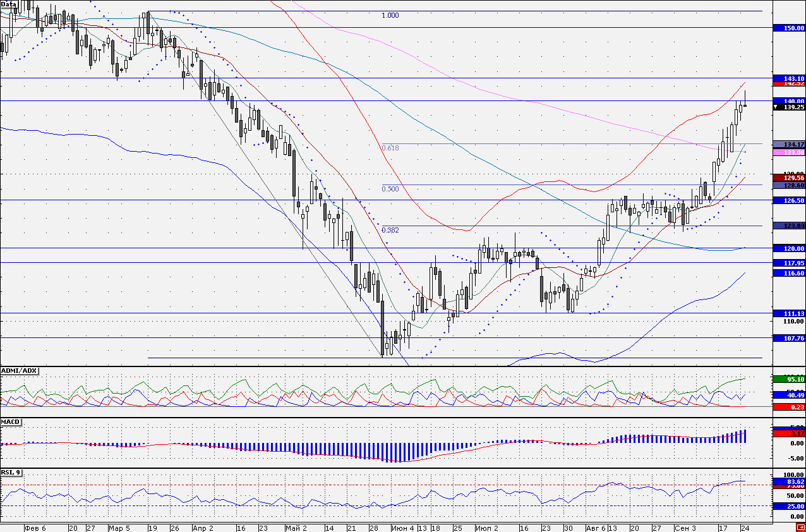Click the 150.00 price level tag
Viewport: 806px width, 532px height.
click(x=789, y=28)
